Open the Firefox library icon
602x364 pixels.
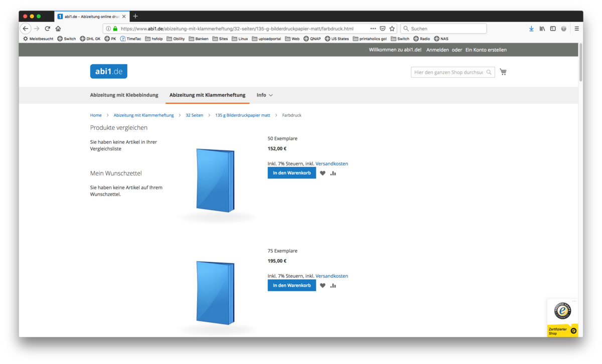coord(542,29)
